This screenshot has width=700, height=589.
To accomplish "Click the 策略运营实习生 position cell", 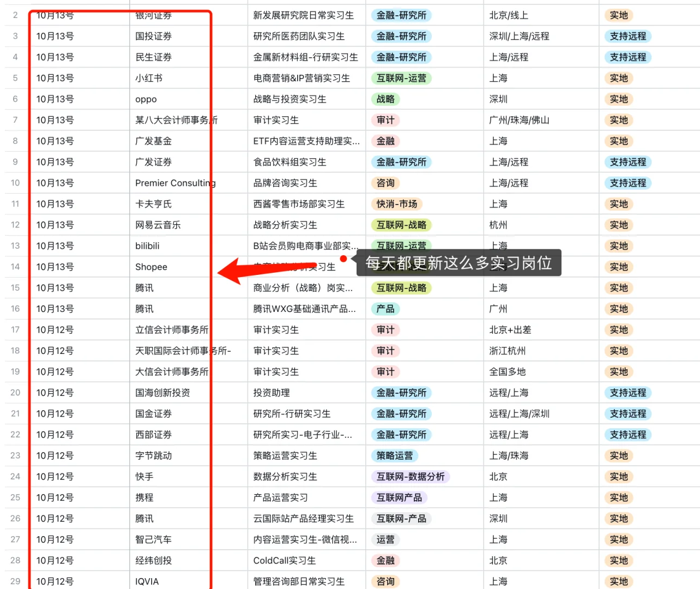I will [x=306, y=456].
